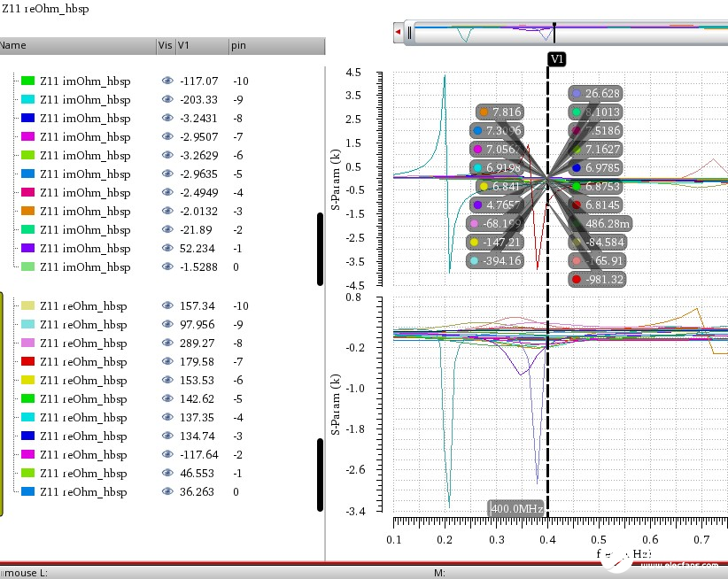Click the 157.34 value cell
Screen dimensions: 728x579
197,305
